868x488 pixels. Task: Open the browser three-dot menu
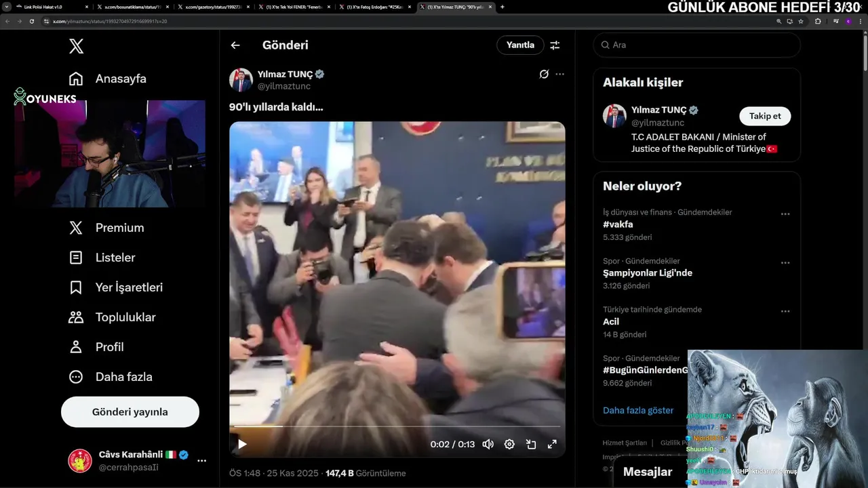861,21
